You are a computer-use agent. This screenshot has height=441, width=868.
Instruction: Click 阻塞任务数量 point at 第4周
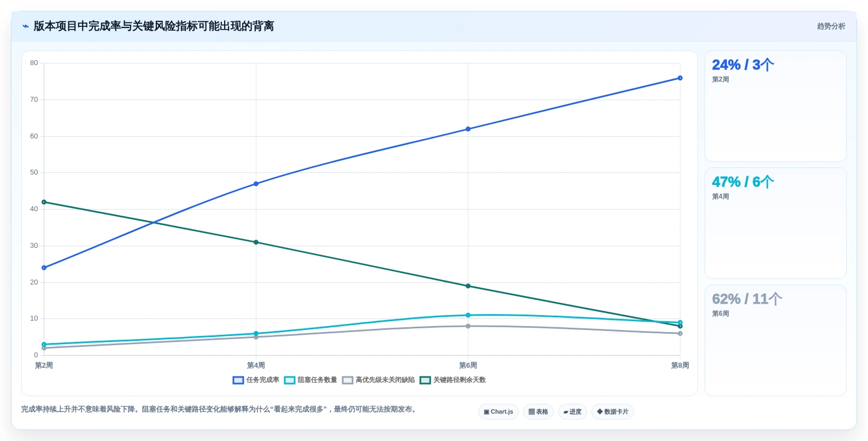point(256,334)
